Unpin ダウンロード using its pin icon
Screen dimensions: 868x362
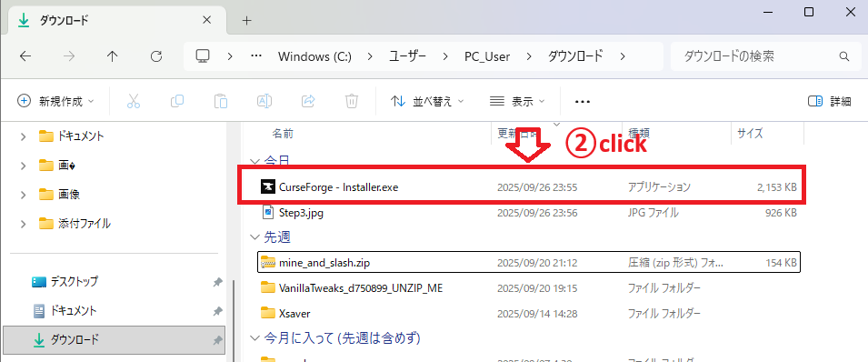217,340
